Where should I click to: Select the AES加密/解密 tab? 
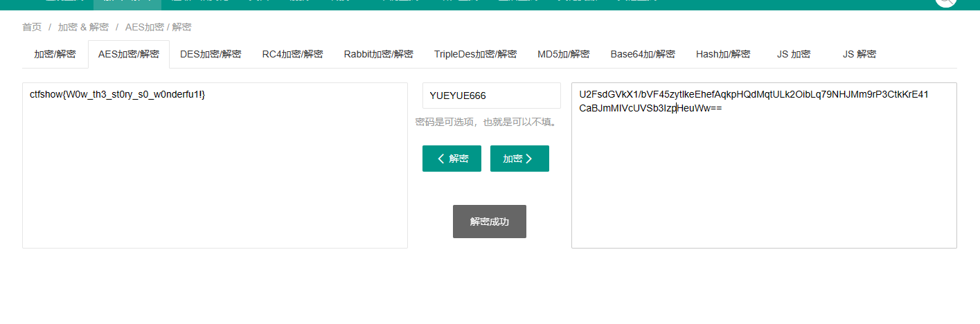[x=129, y=54]
